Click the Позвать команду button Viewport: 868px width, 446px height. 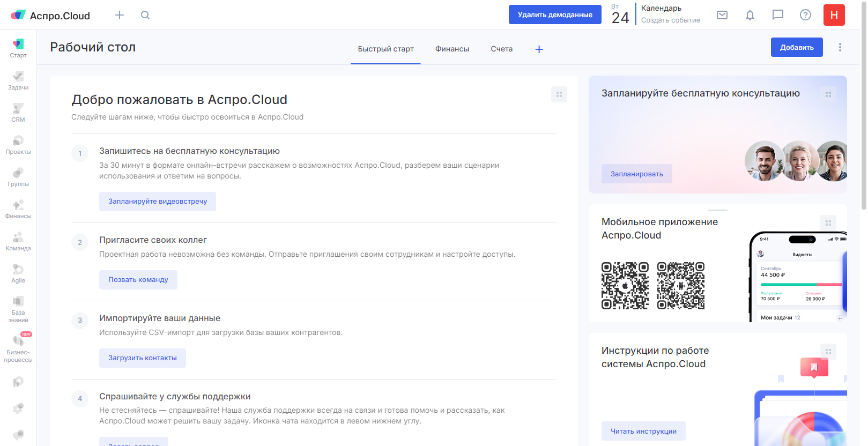tap(138, 280)
